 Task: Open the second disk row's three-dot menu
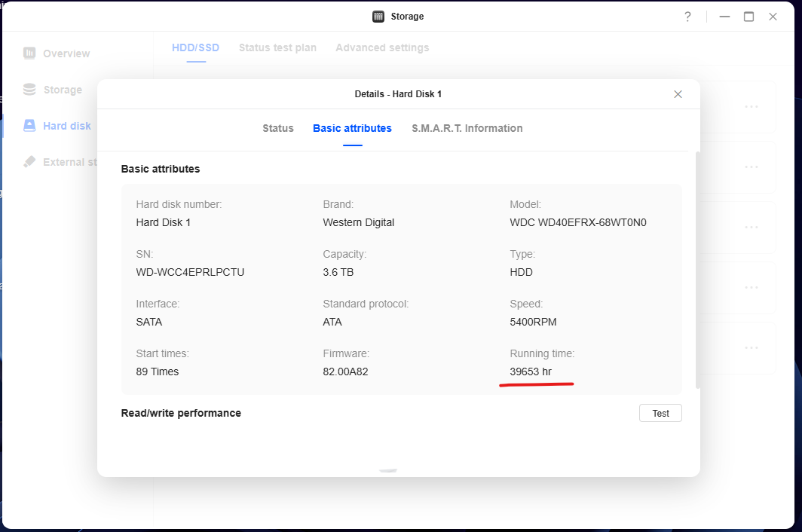751,167
